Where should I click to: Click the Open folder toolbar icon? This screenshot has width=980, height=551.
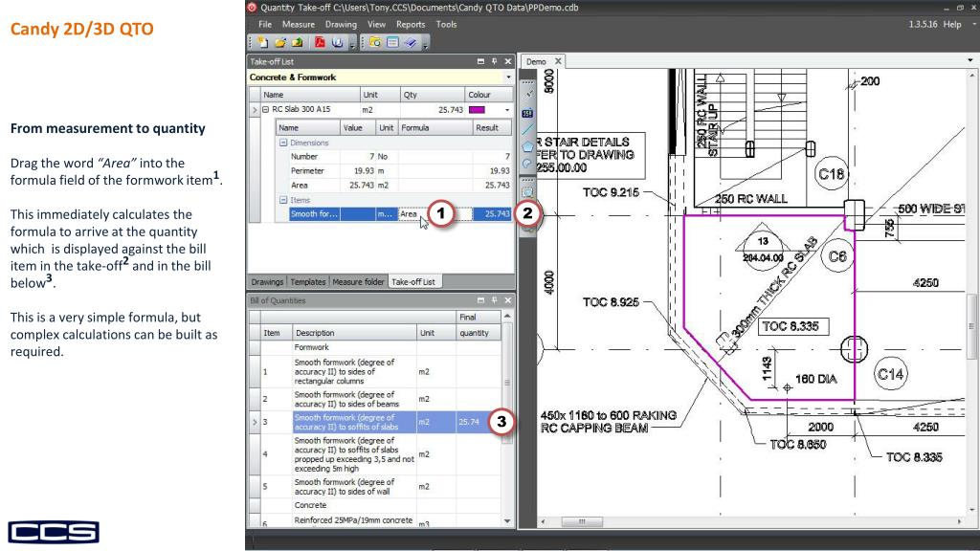(280, 42)
